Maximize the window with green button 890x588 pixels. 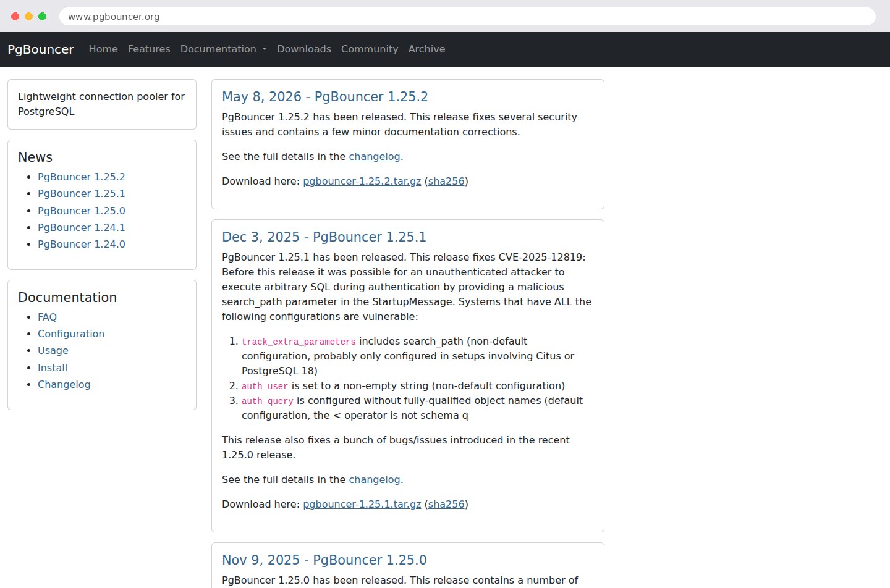43,17
